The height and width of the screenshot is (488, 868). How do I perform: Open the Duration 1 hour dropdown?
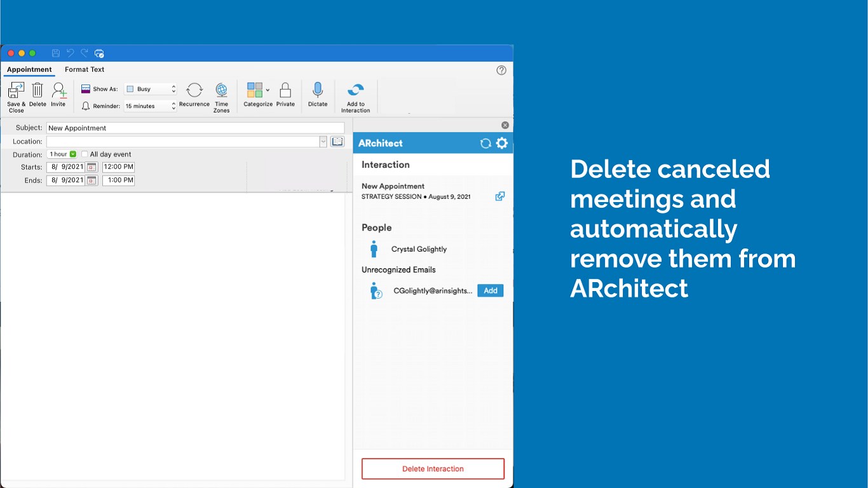pyautogui.click(x=62, y=154)
